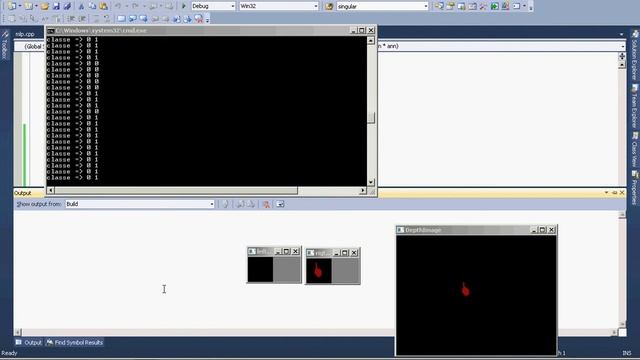
Task: Open the Show output from Build dropdown
Action: [x=140, y=204]
